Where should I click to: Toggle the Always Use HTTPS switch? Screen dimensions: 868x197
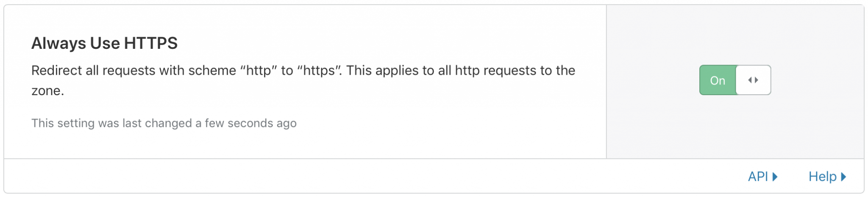coord(735,80)
